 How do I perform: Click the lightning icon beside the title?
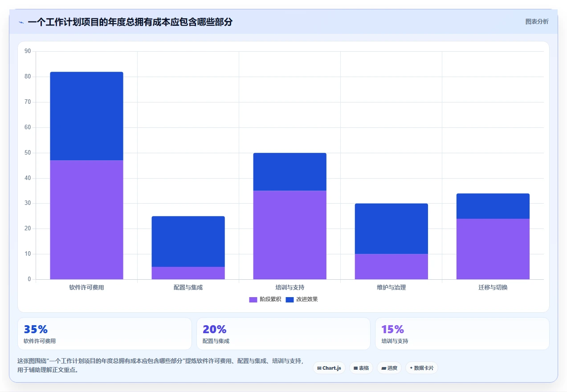(x=21, y=22)
